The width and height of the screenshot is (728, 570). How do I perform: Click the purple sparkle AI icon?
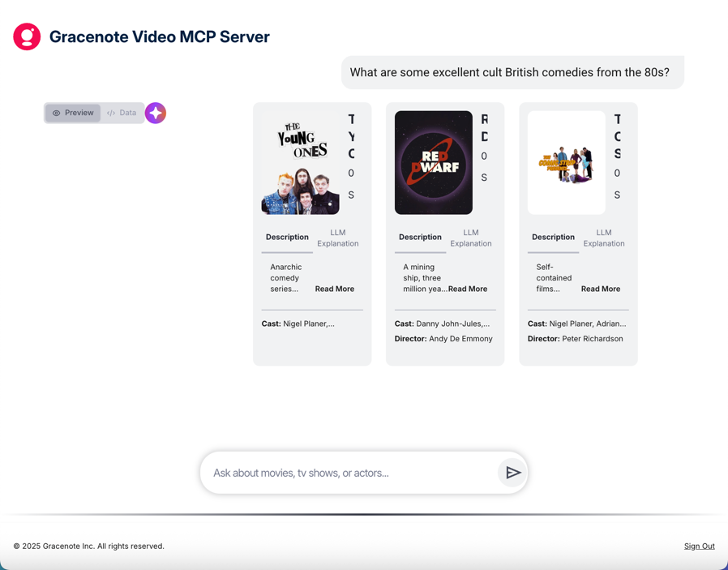click(x=156, y=113)
